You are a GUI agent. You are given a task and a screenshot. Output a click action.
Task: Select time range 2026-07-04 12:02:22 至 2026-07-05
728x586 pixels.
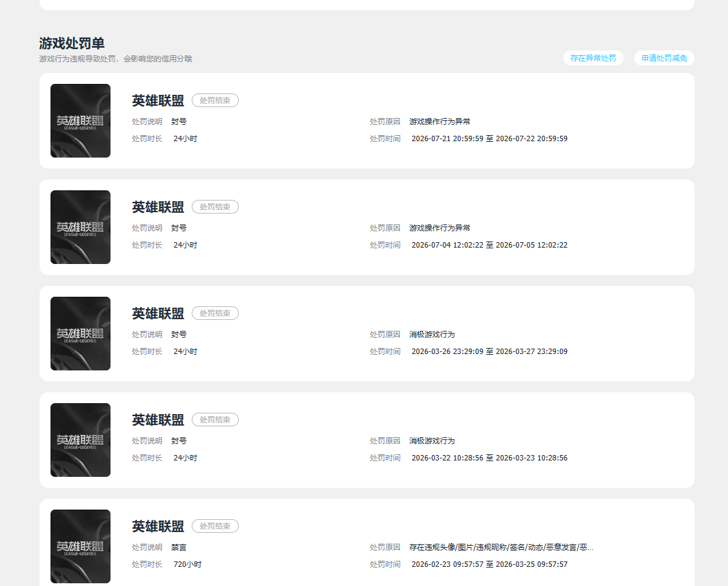pos(489,245)
